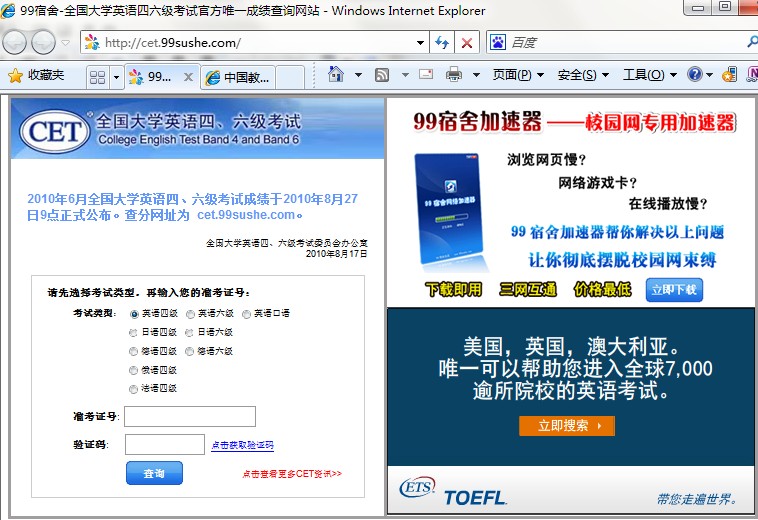The height and width of the screenshot is (520, 758).
Task: Click the blue 查询 button
Action: (154, 473)
